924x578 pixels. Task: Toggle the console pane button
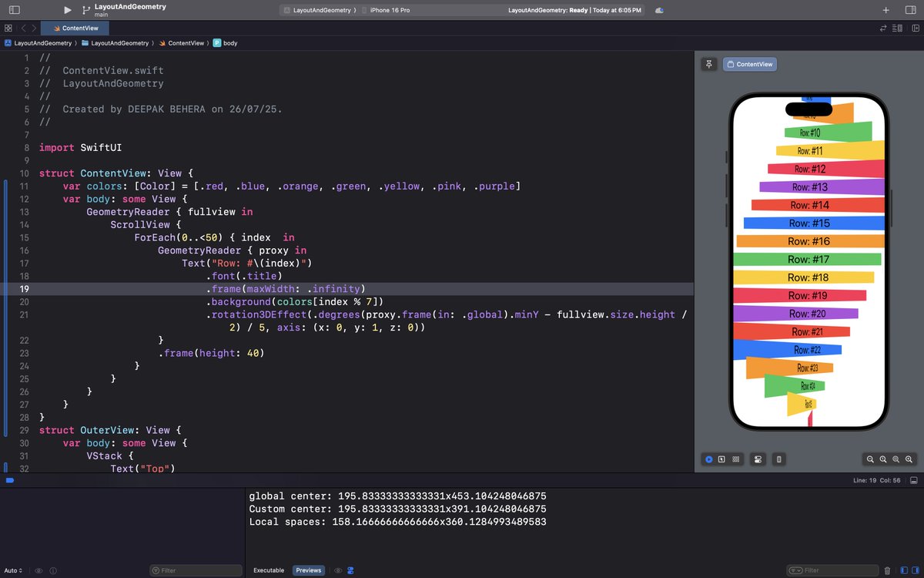[915, 570]
